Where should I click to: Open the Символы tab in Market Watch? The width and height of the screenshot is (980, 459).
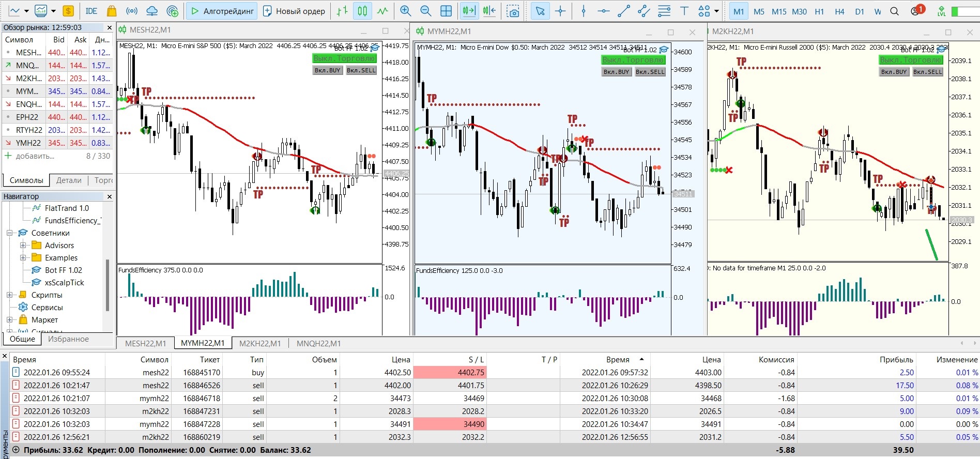click(26, 180)
